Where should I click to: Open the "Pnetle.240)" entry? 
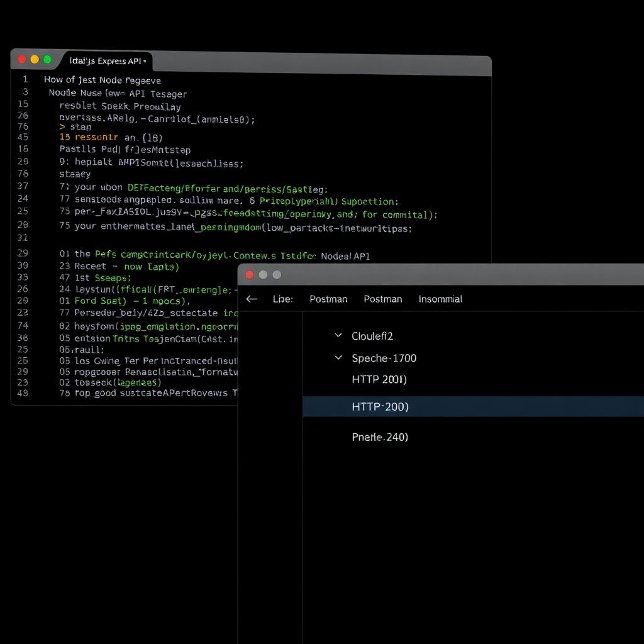tap(380, 437)
